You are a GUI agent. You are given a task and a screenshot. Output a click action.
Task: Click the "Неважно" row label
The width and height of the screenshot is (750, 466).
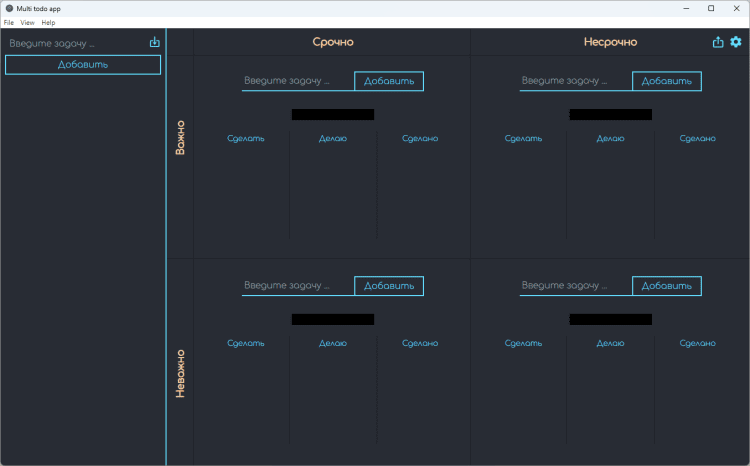pos(181,374)
